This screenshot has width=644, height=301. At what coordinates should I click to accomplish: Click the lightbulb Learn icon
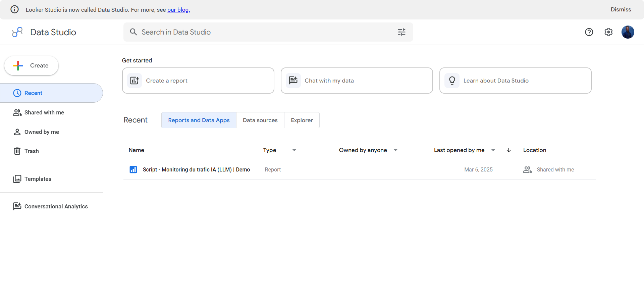(x=452, y=81)
